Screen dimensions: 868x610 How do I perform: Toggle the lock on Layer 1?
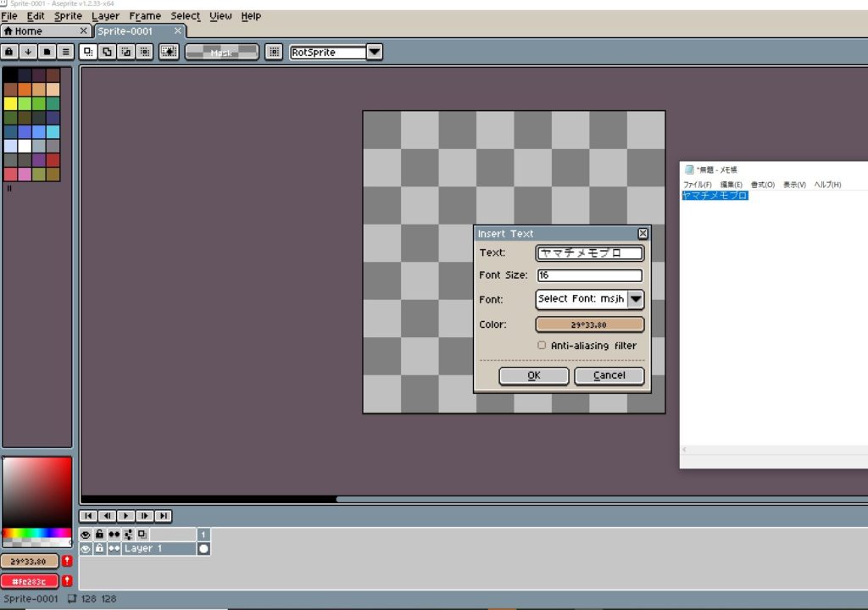(x=99, y=549)
